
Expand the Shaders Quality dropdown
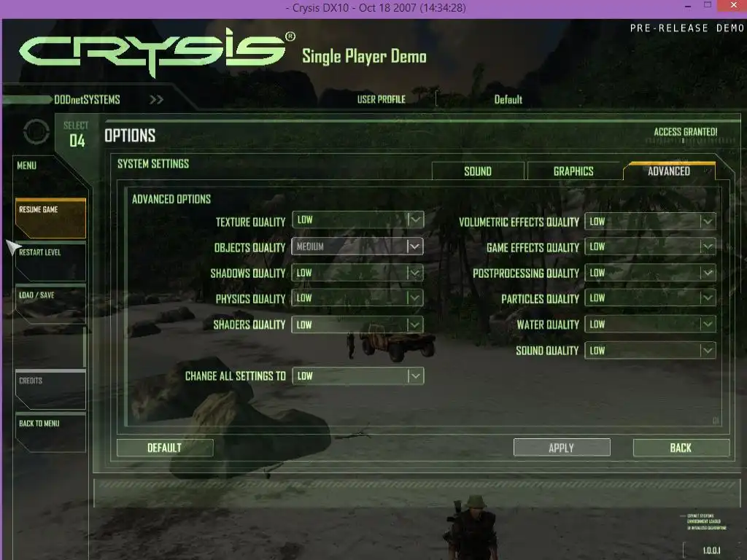click(357, 324)
